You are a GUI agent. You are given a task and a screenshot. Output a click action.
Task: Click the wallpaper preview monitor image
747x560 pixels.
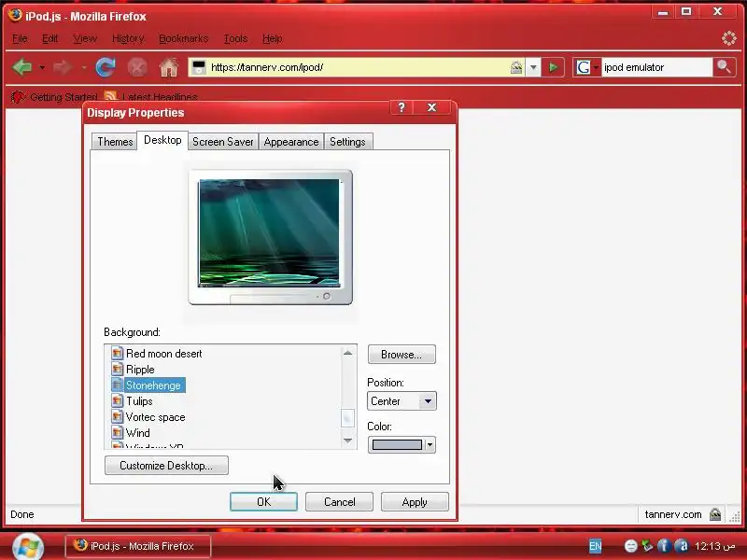pyautogui.click(x=270, y=238)
